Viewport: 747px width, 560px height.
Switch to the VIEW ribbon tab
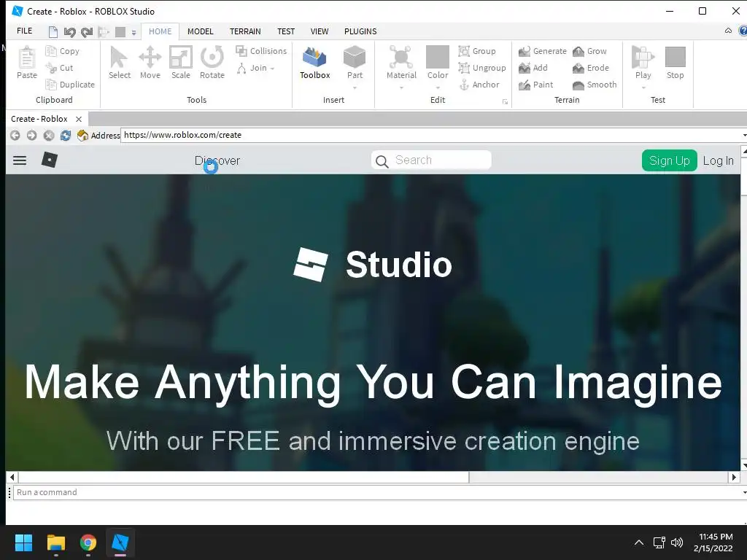click(320, 31)
